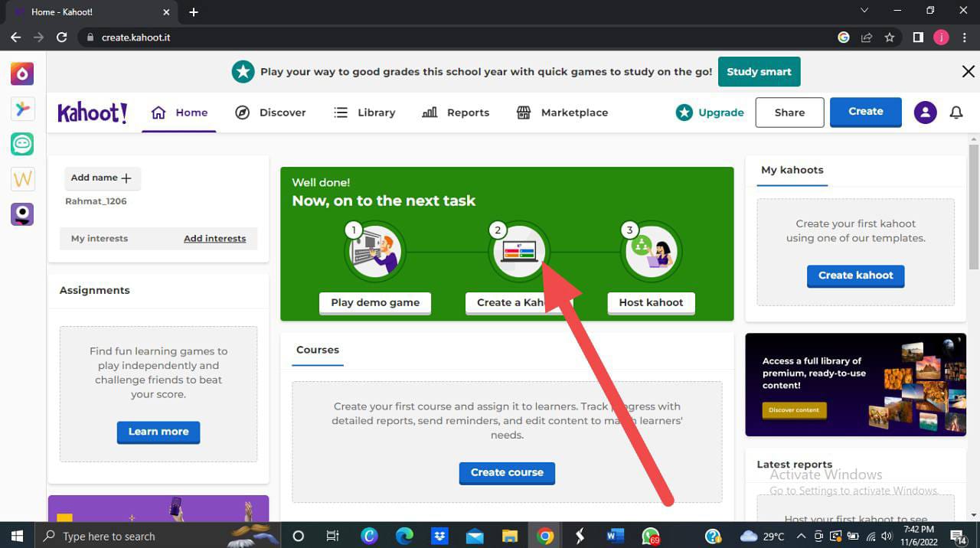This screenshot has width=980, height=548.
Task: Click the username Rahmat_1206
Action: click(96, 202)
